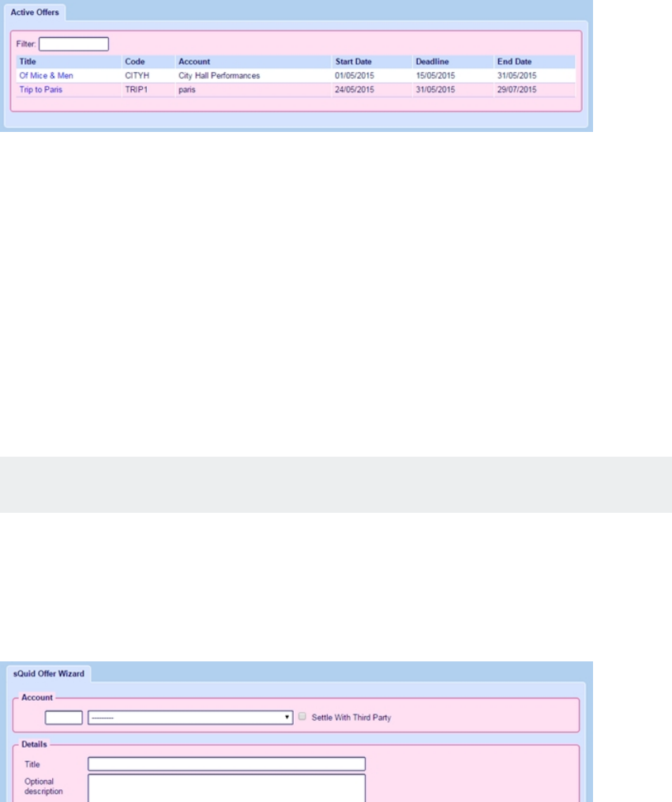The image size is (672, 802).
Task: Enable Settle With Third Party checkbox
Action: [x=302, y=717]
